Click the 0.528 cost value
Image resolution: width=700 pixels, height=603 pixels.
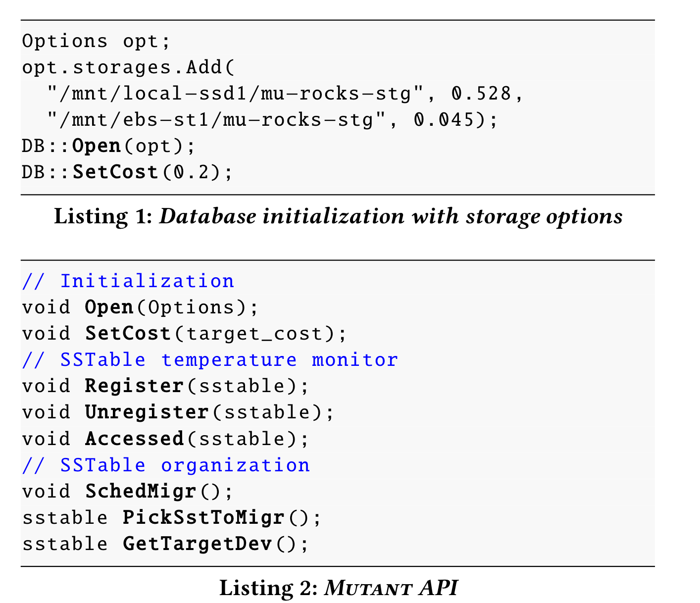coord(481,94)
